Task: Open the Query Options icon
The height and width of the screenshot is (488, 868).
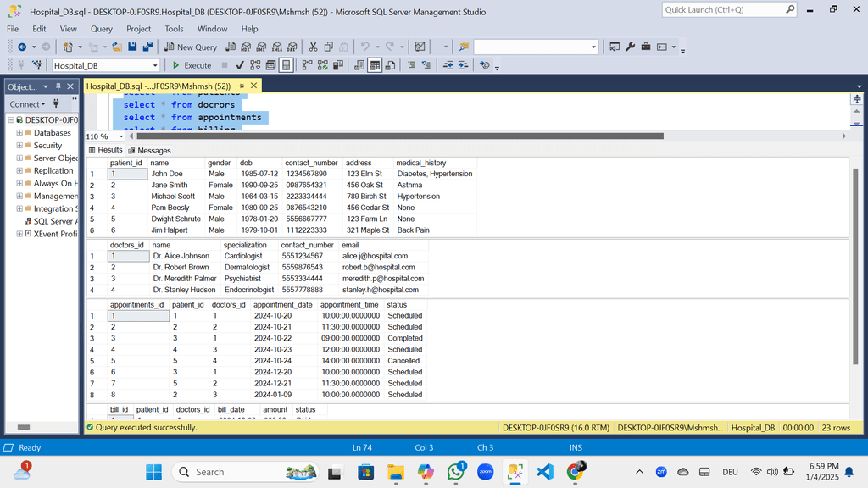Action: [270, 65]
